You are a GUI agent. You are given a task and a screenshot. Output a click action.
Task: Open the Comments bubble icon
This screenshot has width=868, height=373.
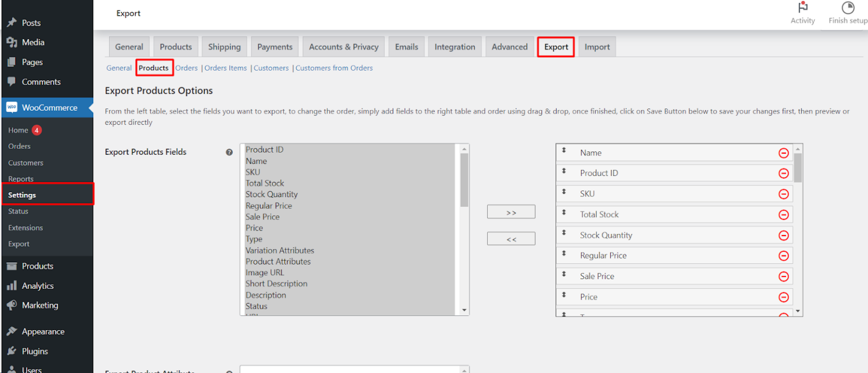pos(12,81)
